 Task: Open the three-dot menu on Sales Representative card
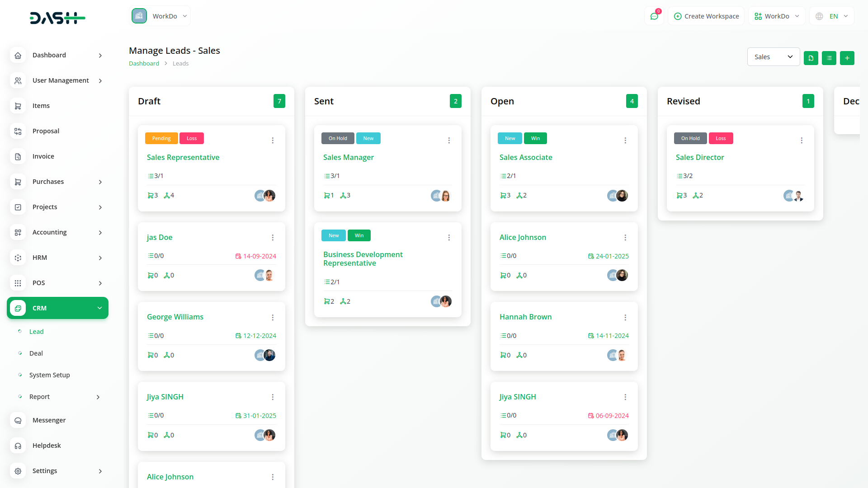273,141
